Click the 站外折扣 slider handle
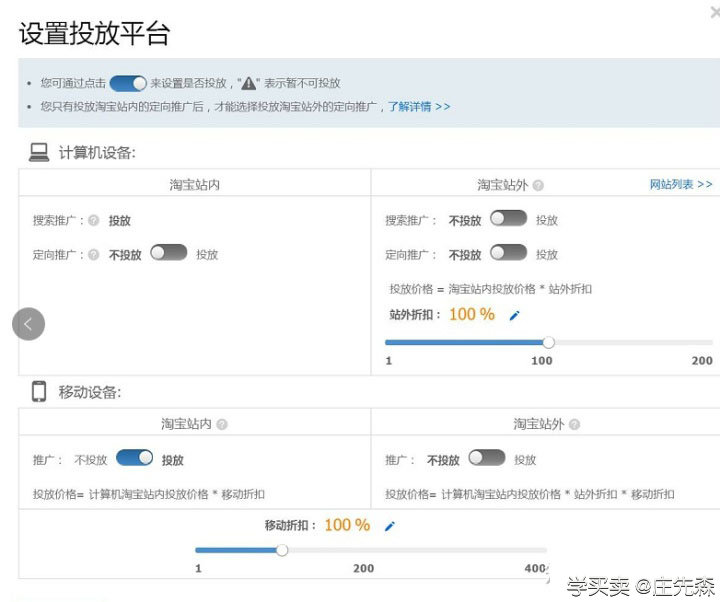720x602 pixels. (x=549, y=342)
